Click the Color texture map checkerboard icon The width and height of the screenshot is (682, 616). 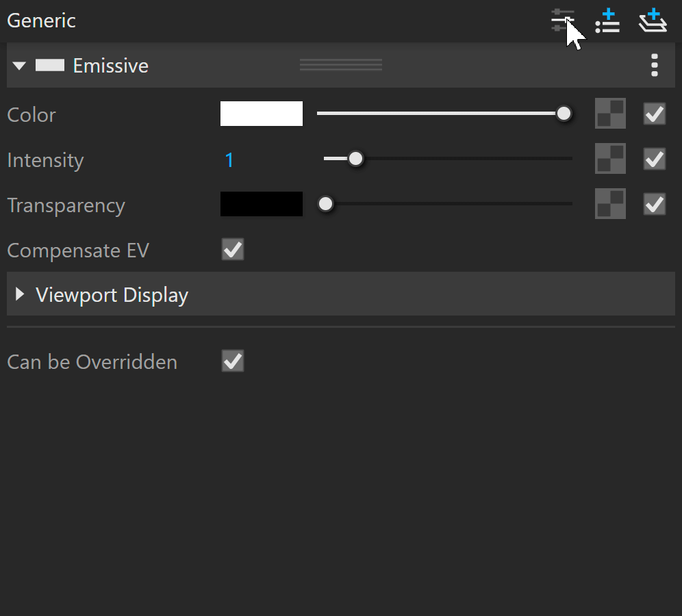(x=610, y=114)
